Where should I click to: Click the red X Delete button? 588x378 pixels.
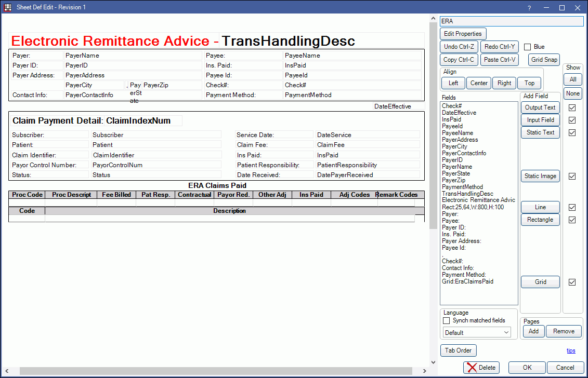481,368
